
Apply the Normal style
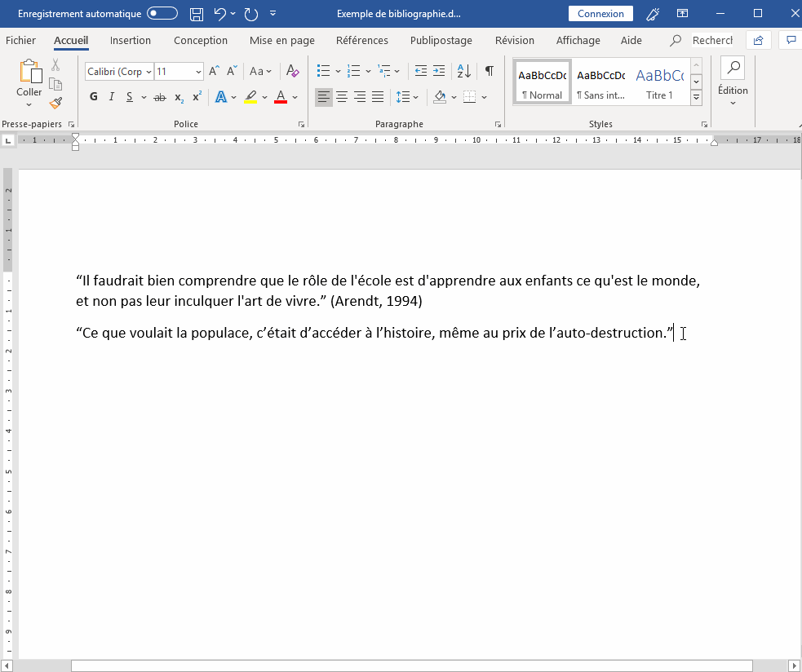[542, 81]
